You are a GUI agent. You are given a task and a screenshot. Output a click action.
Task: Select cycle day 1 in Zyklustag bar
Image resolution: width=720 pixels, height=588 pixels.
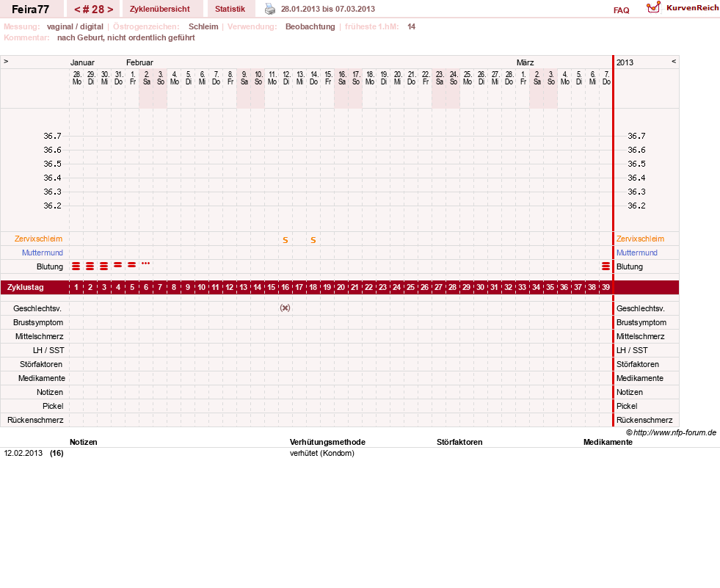76,287
